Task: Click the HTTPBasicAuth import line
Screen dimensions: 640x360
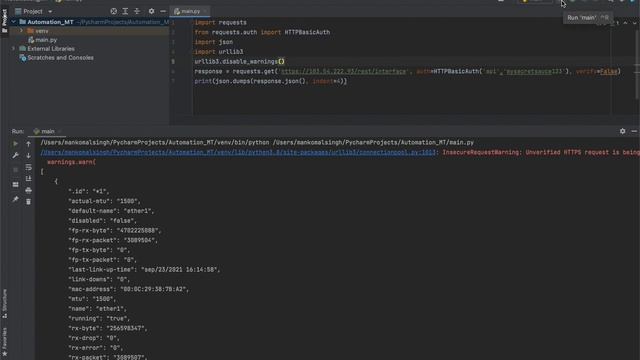Action: pos(262,32)
